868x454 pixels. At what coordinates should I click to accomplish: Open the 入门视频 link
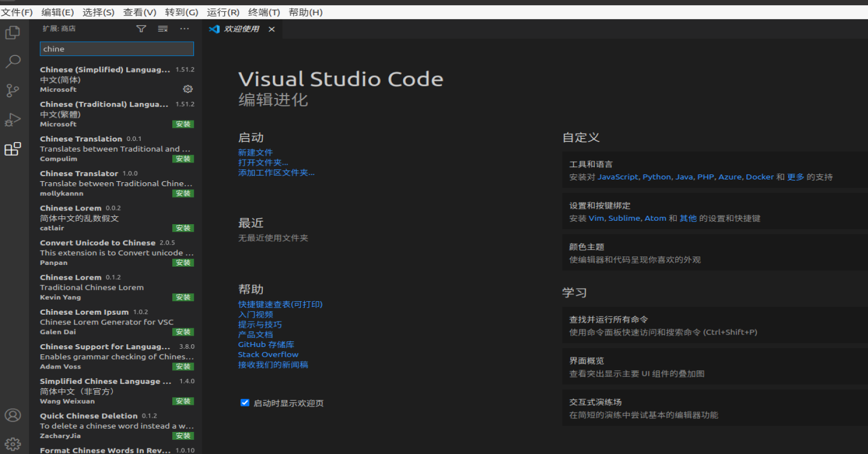[x=256, y=314]
